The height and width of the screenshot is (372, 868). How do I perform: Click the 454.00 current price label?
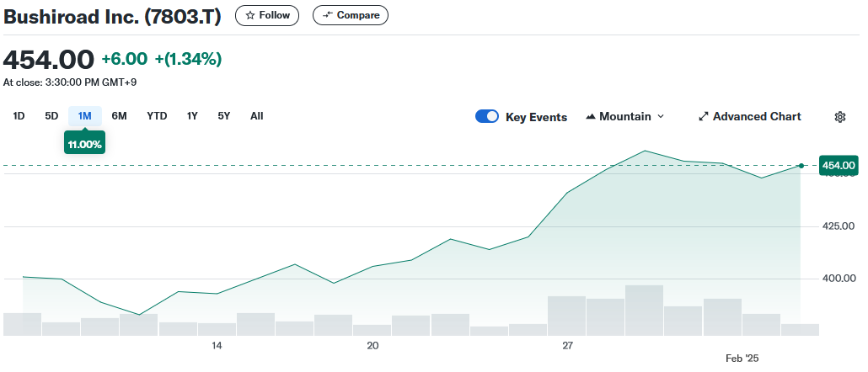(839, 166)
